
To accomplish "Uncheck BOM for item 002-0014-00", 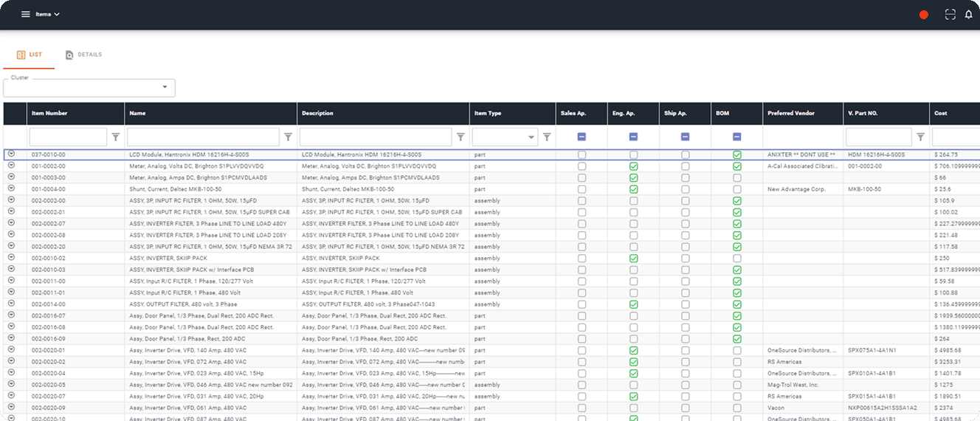I will coord(736,304).
